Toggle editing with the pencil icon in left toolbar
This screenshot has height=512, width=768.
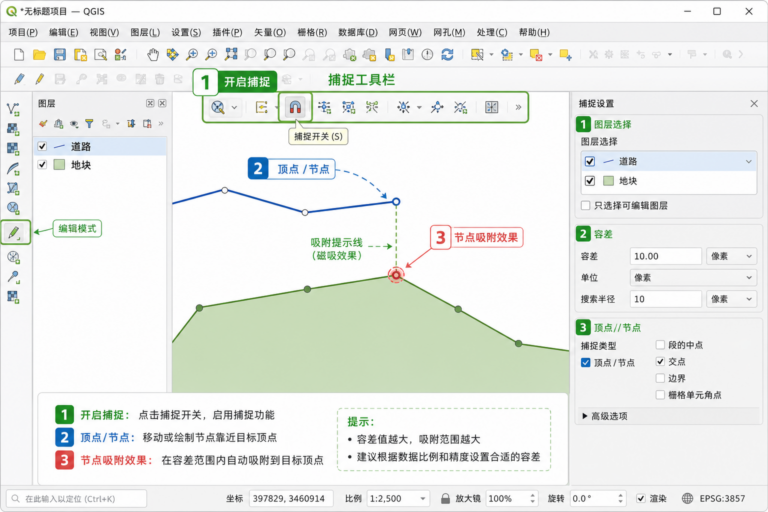pyautogui.click(x=14, y=232)
